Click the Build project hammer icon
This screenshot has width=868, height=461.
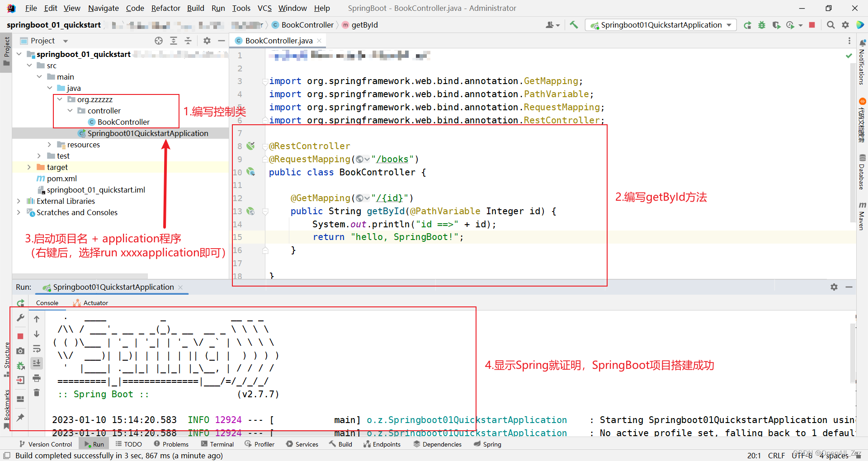(x=574, y=25)
